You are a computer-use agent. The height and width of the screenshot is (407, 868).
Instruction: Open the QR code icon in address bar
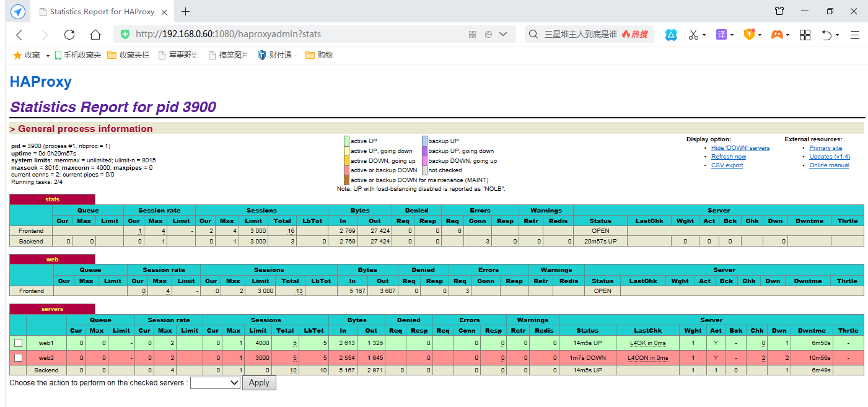coord(472,35)
